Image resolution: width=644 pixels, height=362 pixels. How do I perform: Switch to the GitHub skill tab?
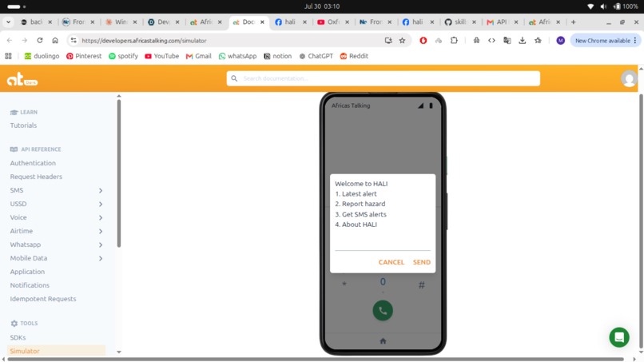point(460,22)
